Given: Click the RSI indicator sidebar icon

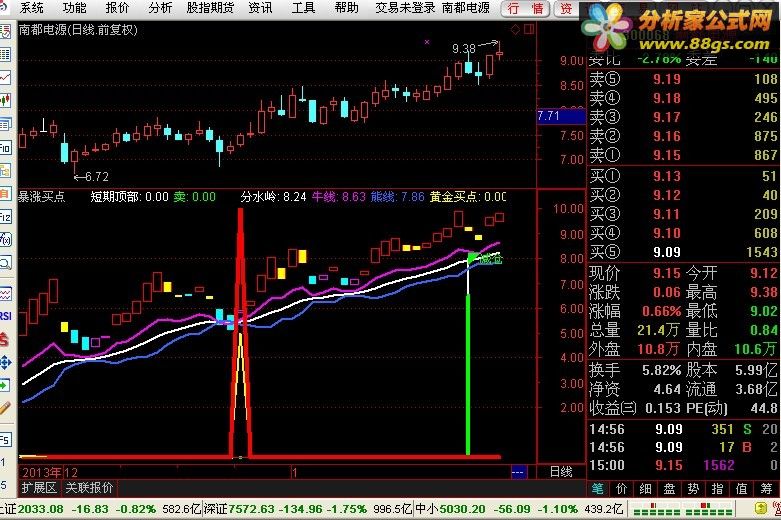Looking at the screenshot, I should pyautogui.click(x=5, y=316).
